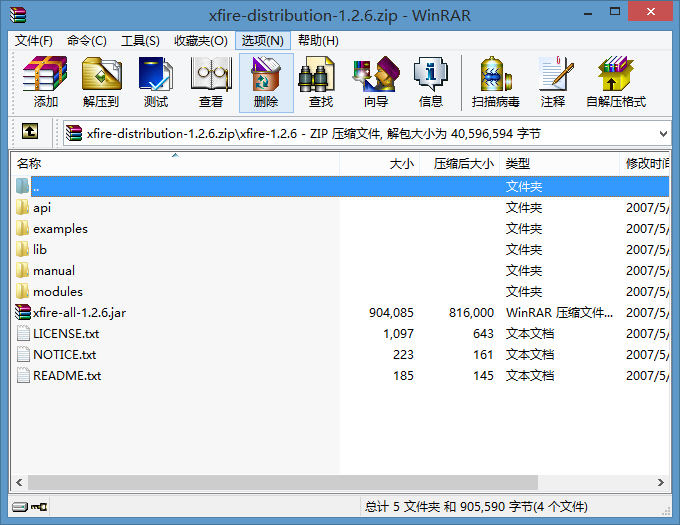Select the README.txt file name
The height and width of the screenshot is (525, 680).
click(x=67, y=375)
